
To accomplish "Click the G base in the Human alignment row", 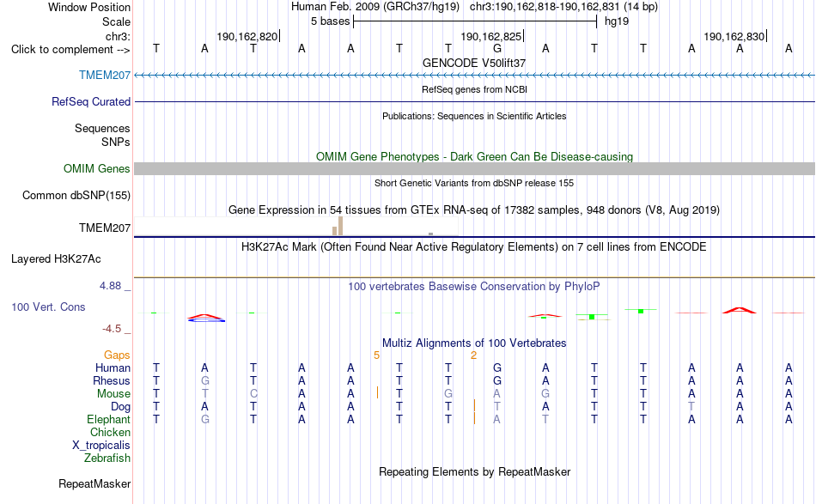I will click(x=497, y=367).
